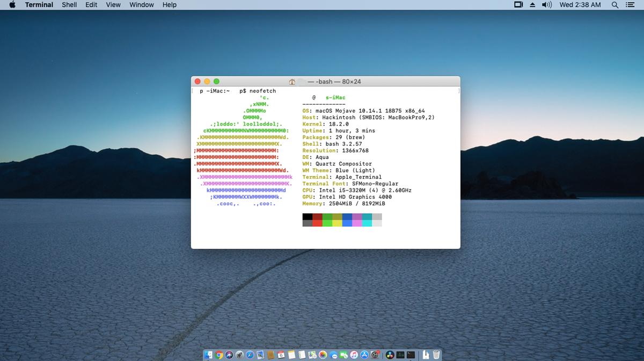
Task: Open Reminders list icon in dock
Action: 302,355
